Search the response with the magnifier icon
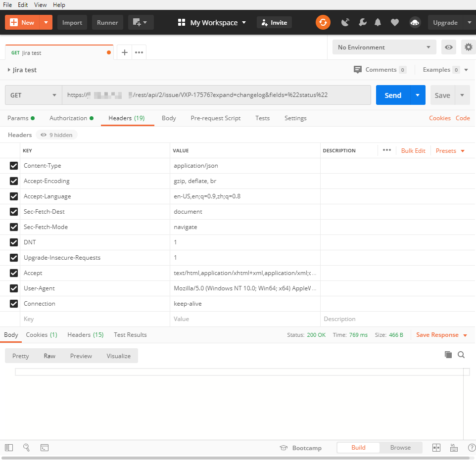Screen dimensions: 476x461 point(461,355)
